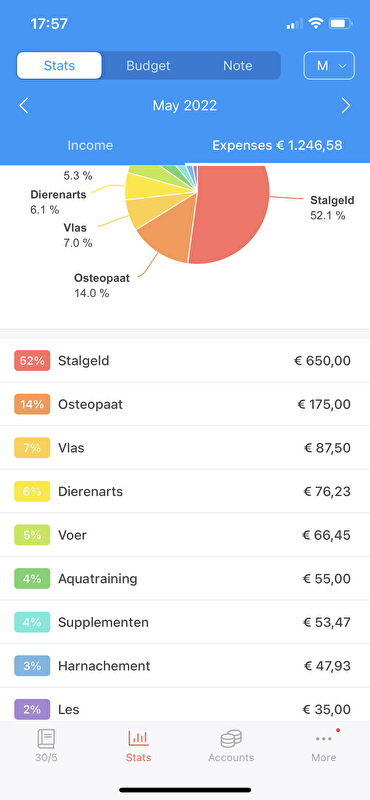The width and height of the screenshot is (370, 800).
Task: Open the Dierenarts € 76,23 entry
Action: [x=185, y=492]
